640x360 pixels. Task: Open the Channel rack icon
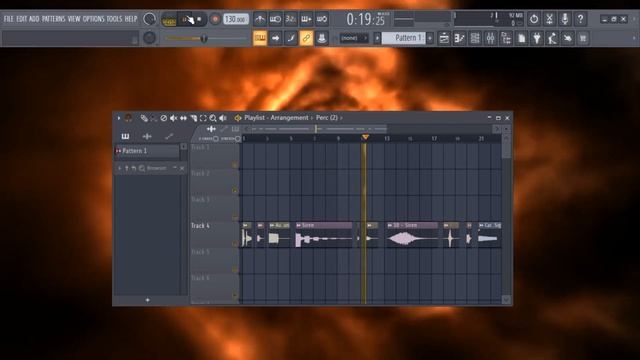475,38
